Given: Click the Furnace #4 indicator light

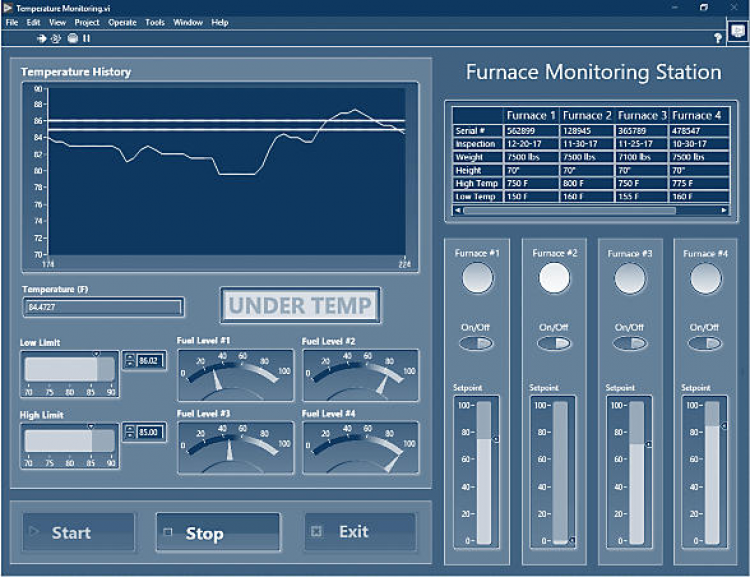Looking at the screenshot, I should [x=706, y=278].
